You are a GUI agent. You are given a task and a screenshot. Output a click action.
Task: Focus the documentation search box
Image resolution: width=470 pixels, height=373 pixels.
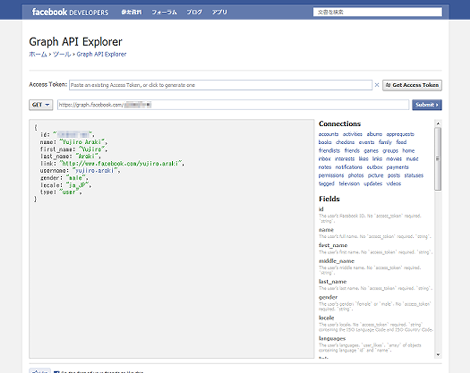[x=377, y=12]
